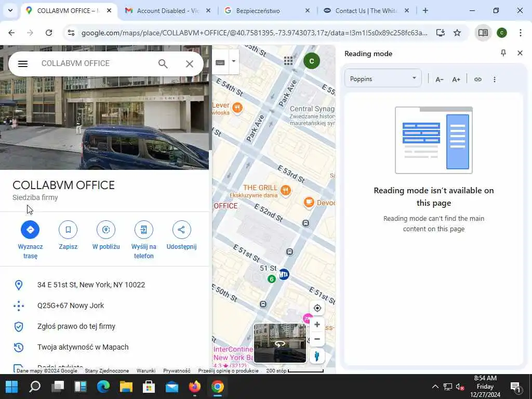View site information icon in address bar
Image resolution: width=532 pixels, height=399 pixels.
71,33
